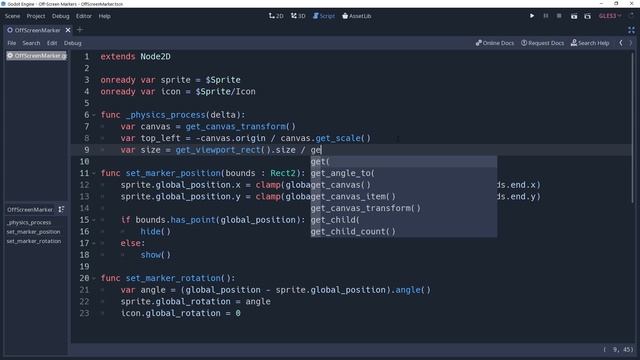Jump to set_marker_position in methods list

[33, 232]
